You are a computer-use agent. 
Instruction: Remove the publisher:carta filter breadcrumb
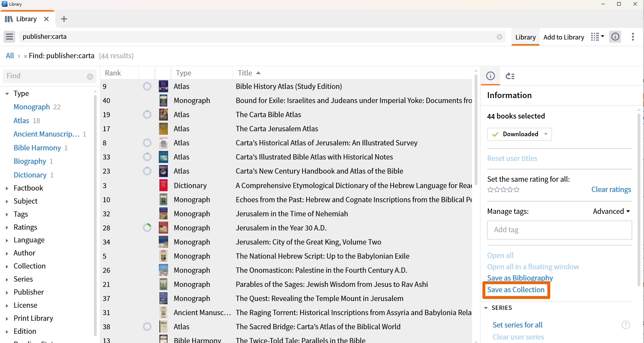(x=25, y=56)
